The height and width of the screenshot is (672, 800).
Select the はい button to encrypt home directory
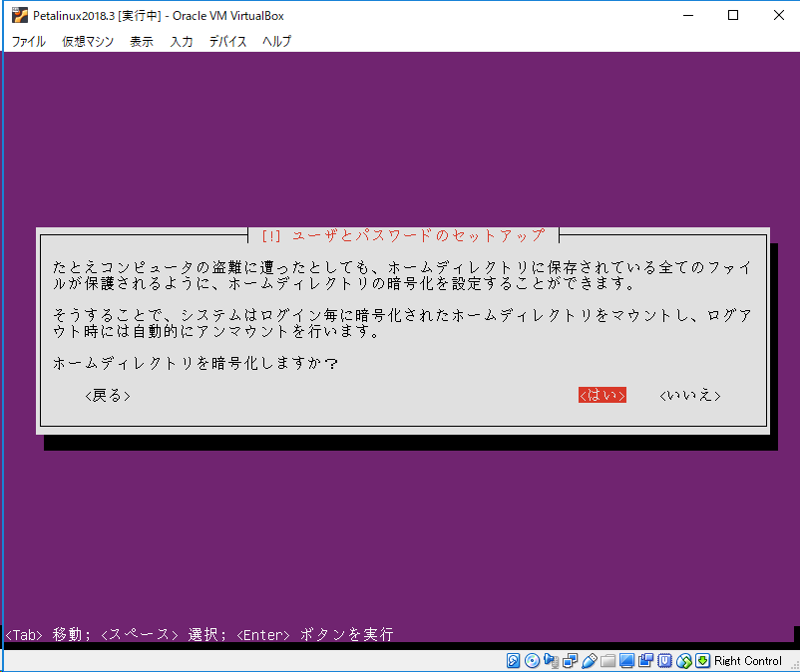click(x=600, y=395)
